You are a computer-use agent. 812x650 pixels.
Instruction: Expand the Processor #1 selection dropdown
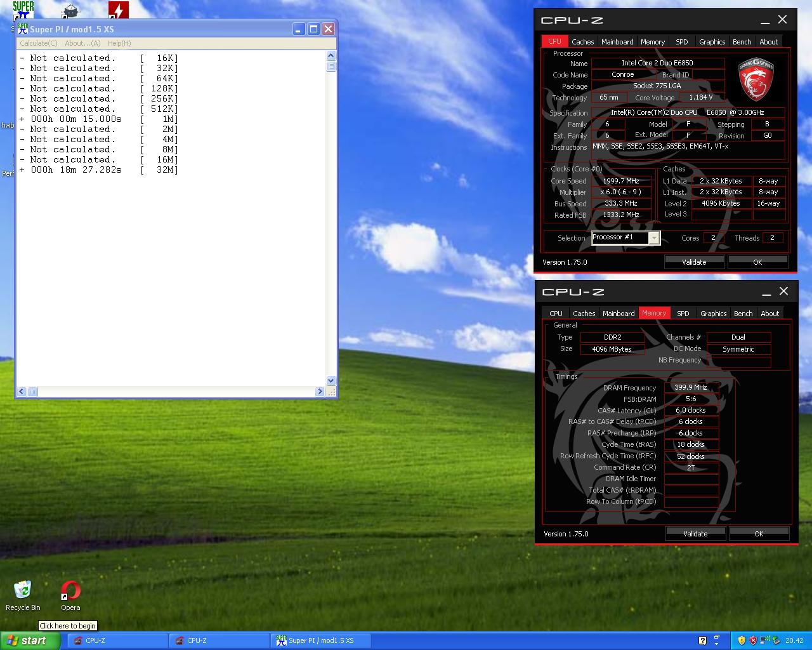click(653, 238)
